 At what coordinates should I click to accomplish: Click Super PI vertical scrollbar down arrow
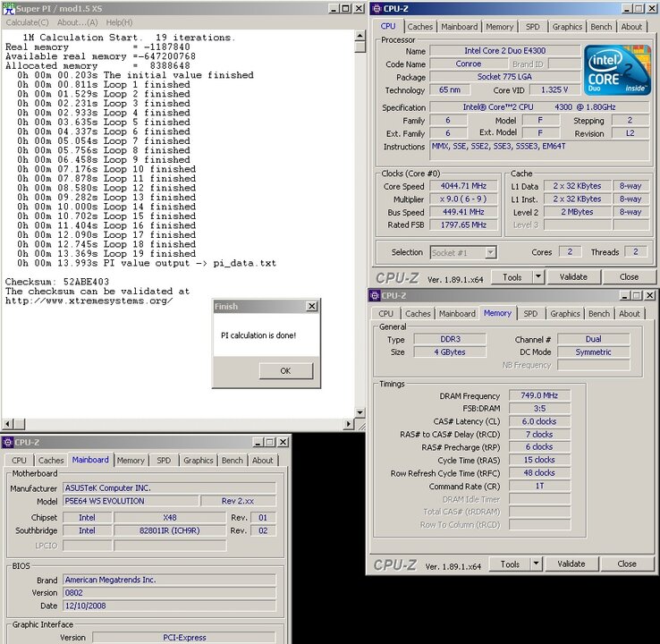[360, 413]
